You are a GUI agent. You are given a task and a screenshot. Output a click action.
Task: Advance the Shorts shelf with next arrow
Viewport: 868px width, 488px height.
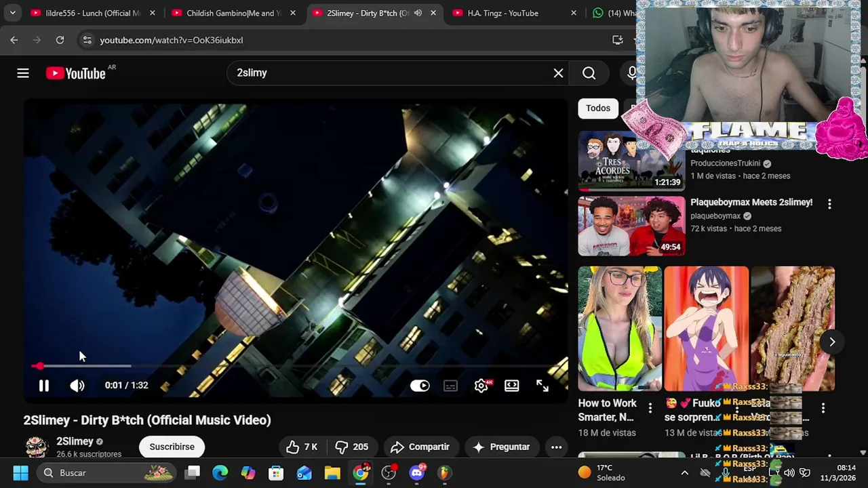click(x=832, y=342)
